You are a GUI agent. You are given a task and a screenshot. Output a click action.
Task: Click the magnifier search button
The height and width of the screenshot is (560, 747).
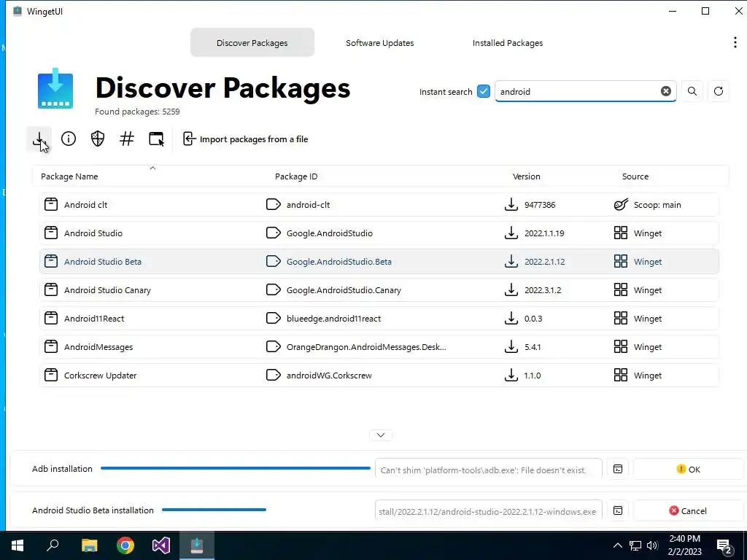(x=692, y=91)
